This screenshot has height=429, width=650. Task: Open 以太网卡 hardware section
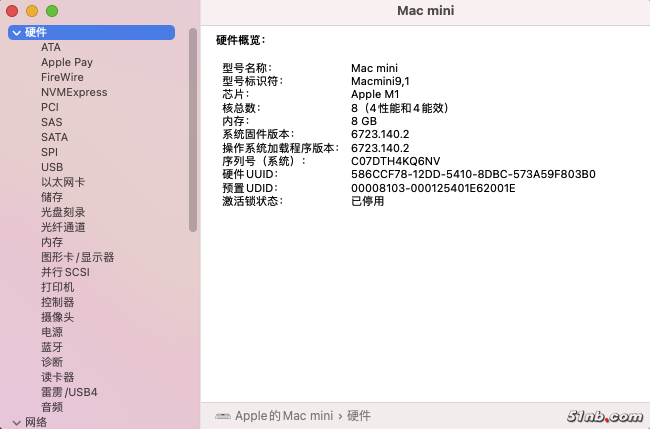[63, 182]
